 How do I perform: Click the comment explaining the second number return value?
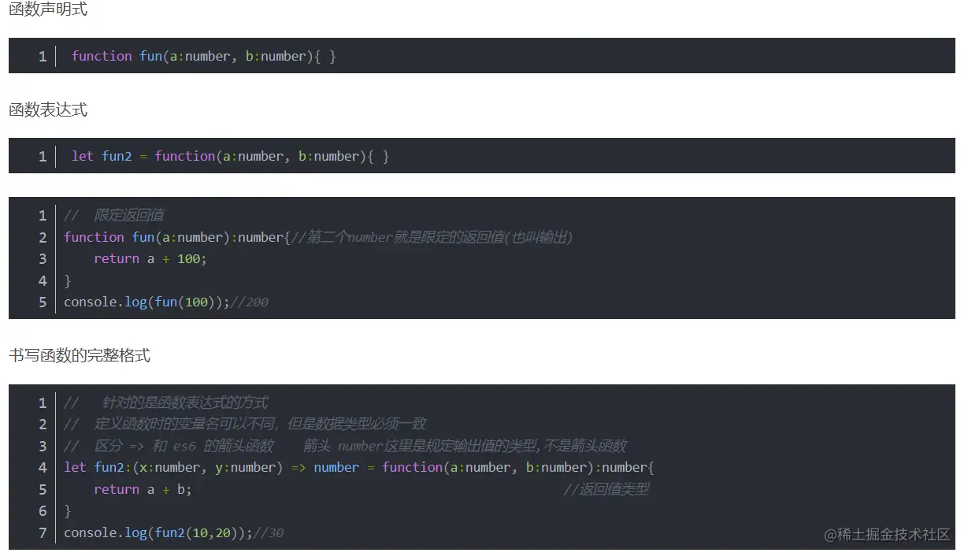coord(432,237)
